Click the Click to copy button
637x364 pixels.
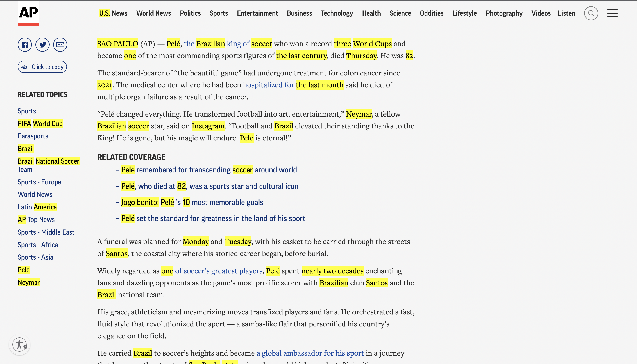click(42, 67)
